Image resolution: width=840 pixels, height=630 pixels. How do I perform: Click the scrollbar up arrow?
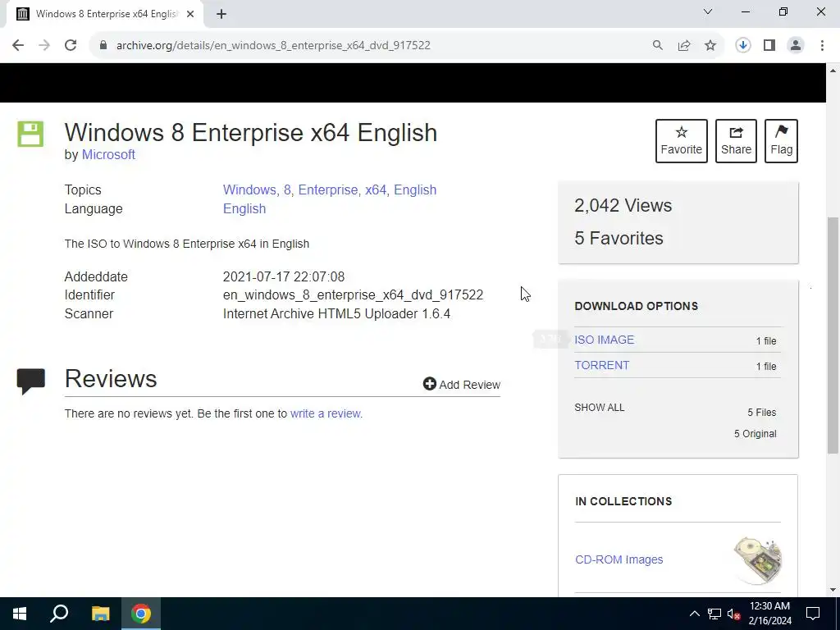(833, 71)
